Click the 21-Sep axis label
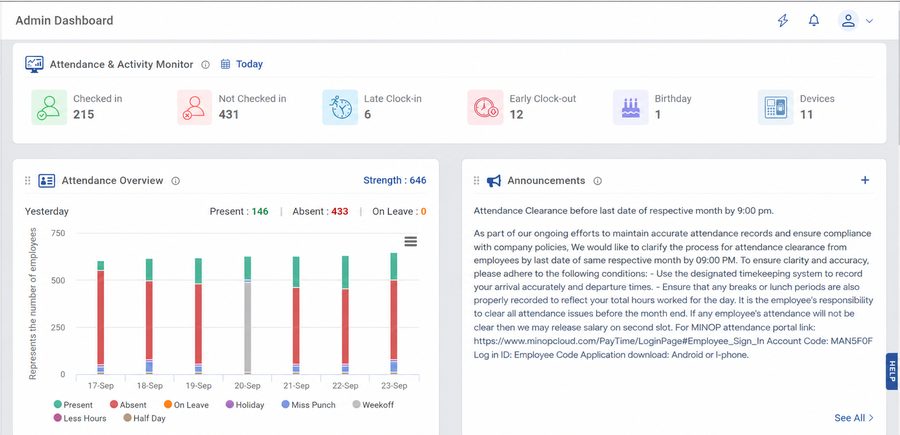Viewport: 900px width, 435px height. 296,386
